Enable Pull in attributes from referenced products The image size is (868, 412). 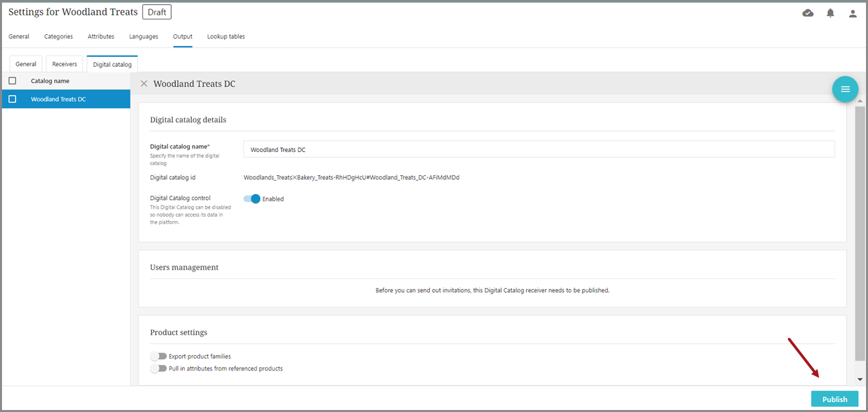[x=158, y=369]
